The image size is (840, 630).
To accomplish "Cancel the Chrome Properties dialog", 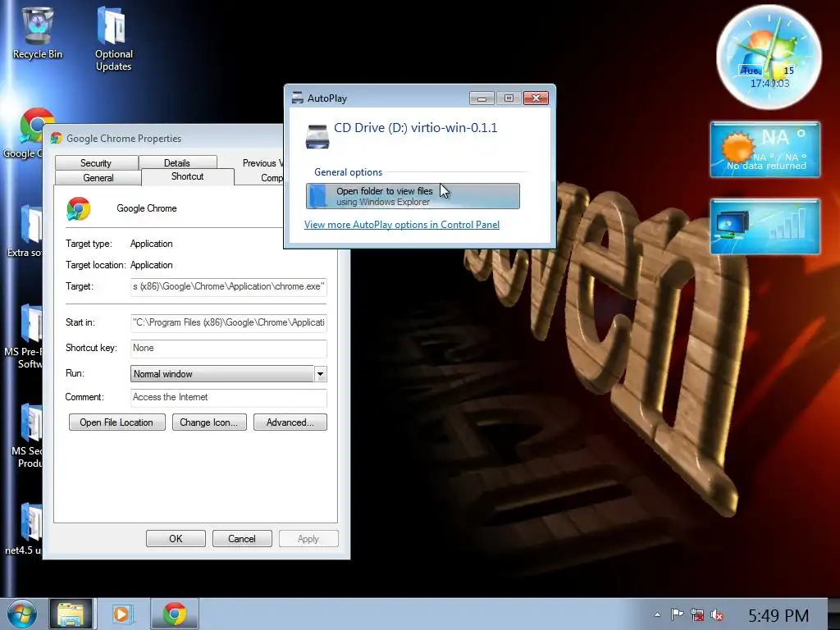I will tap(242, 539).
